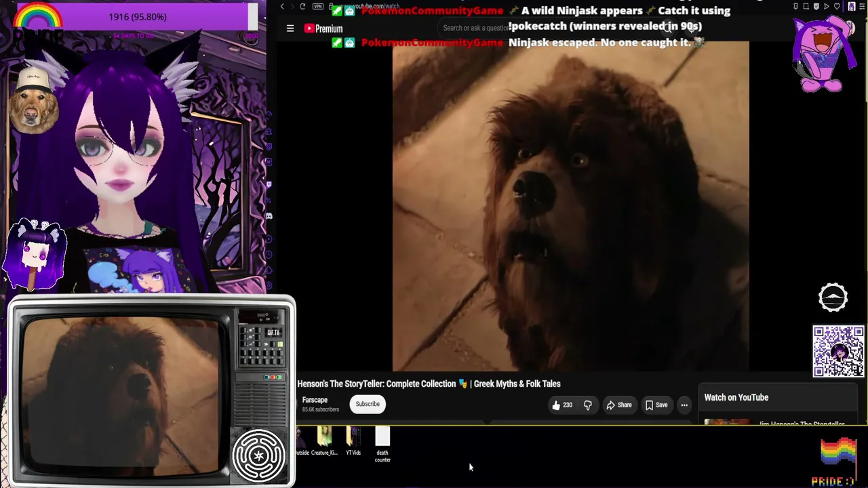Click the dog with hat avatar icon
This screenshot has height=488, width=868.
tap(33, 100)
